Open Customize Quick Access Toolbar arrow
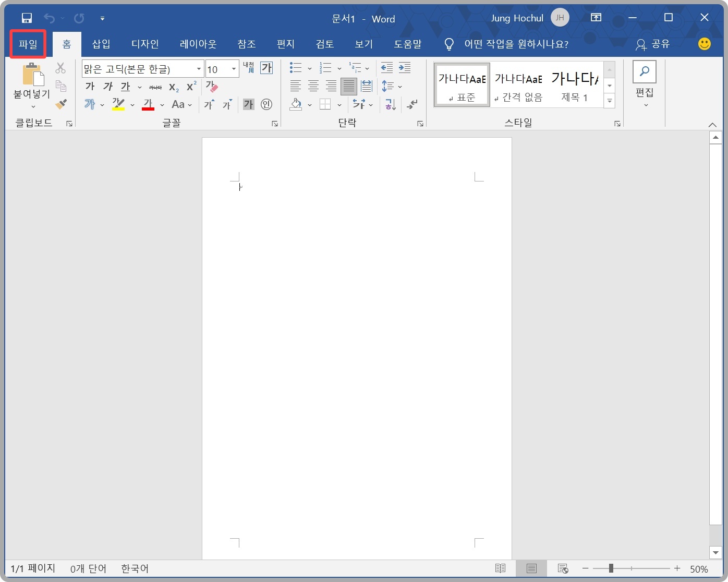 tap(102, 19)
